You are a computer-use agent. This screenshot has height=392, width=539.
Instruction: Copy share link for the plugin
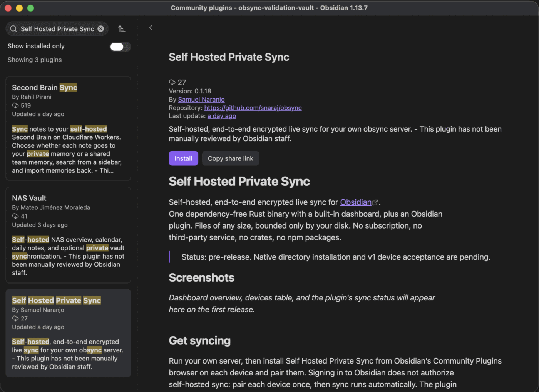pyautogui.click(x=231, y=158)
